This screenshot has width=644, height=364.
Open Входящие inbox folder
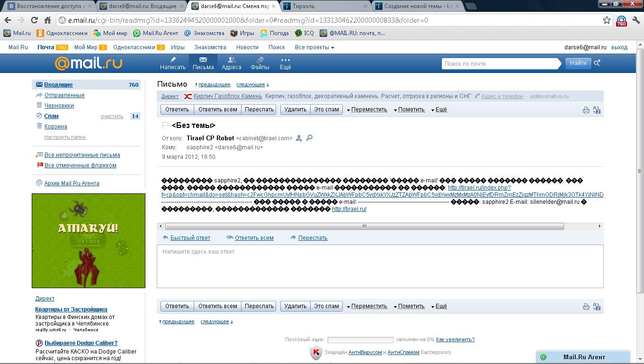tap(58, 85)
